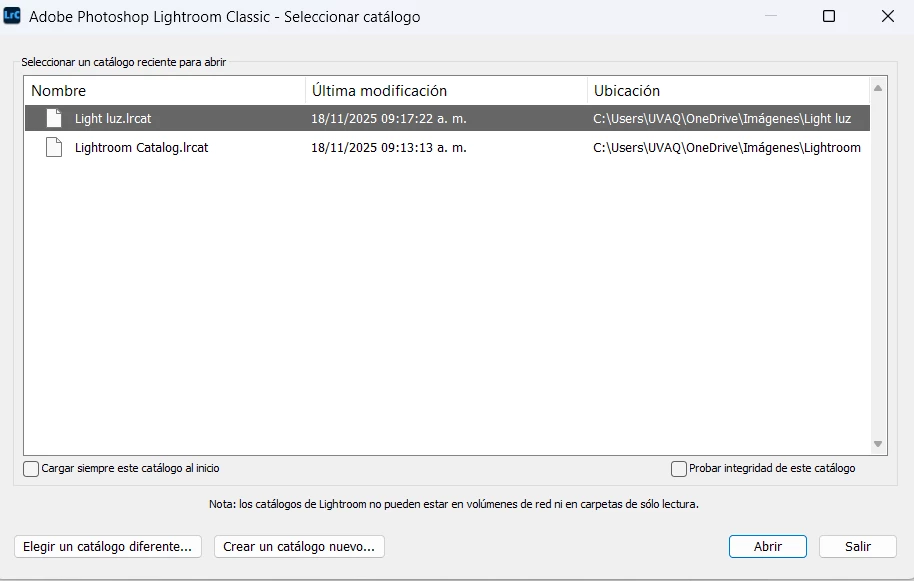Select the 'Lightroom Catalog.lrcat' catalog name
Screen dimensions: 914x581
point(142,148)
